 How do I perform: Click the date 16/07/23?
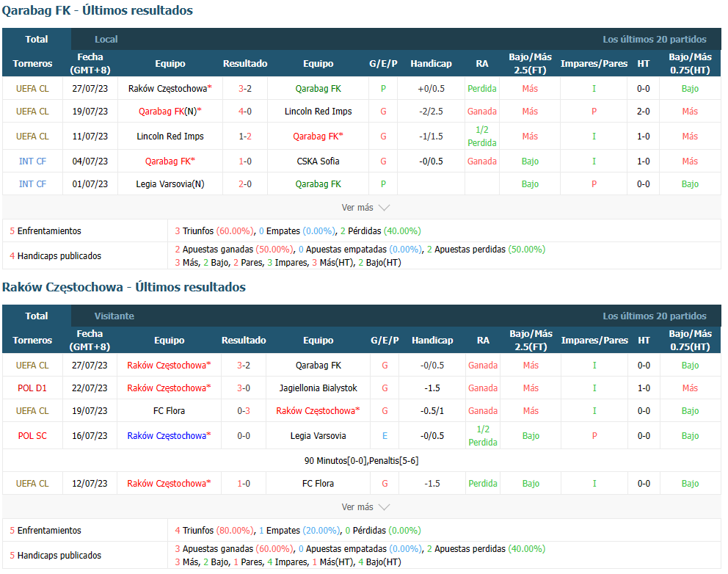pos(90,436)
